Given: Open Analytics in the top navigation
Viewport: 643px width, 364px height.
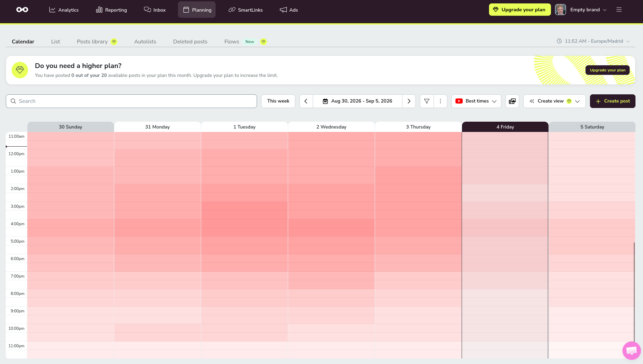Looking at the screenshot, I should [64, 10].
